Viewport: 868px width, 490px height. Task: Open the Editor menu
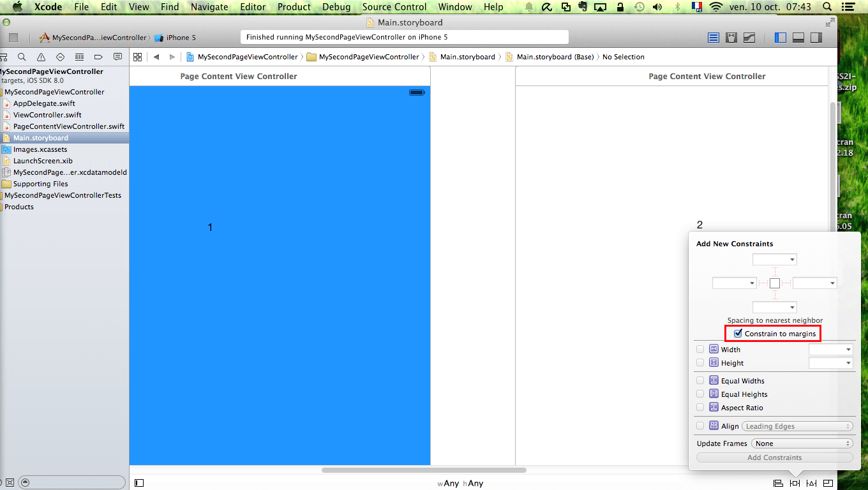tap(253, 7)
